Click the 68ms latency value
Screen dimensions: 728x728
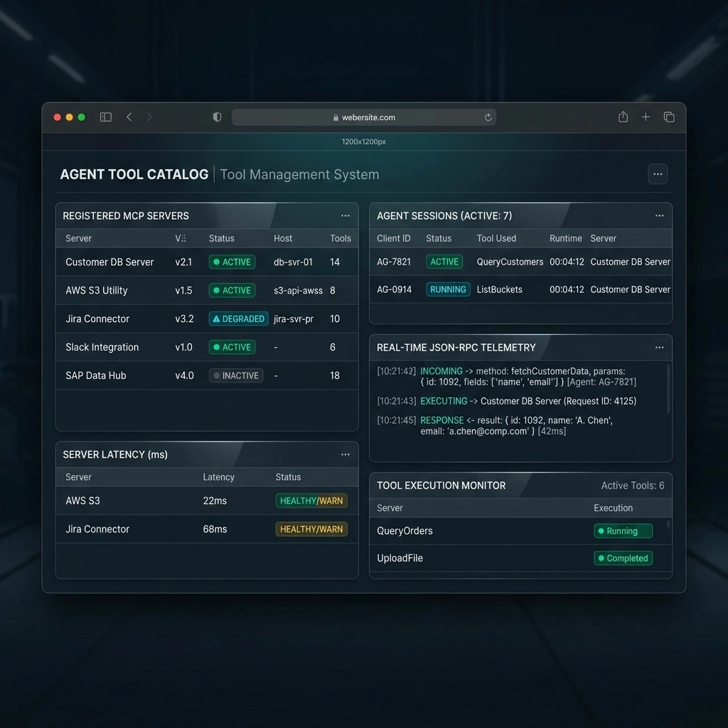pos(215,529)
